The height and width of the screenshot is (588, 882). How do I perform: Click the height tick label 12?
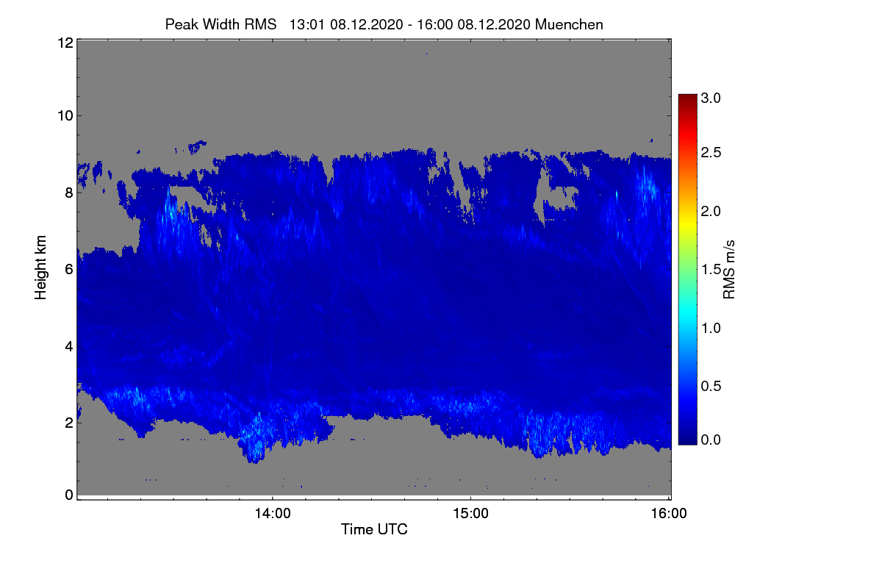(x=65, y=43)
